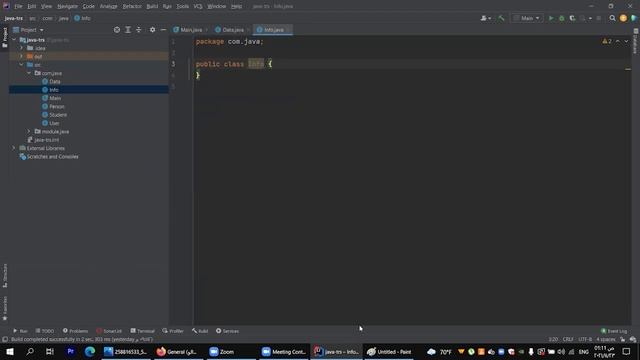Open the Build menu
The image size is (640, 360).
152,7
